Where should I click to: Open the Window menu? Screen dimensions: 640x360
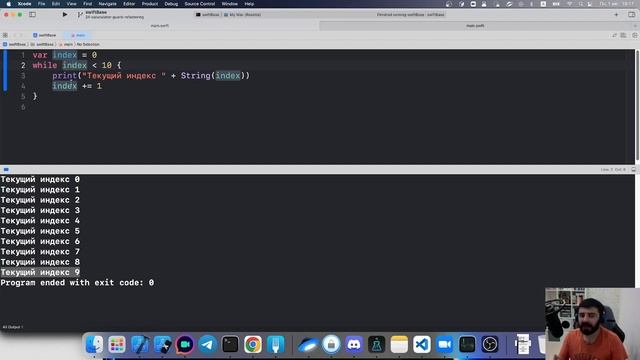229,4
